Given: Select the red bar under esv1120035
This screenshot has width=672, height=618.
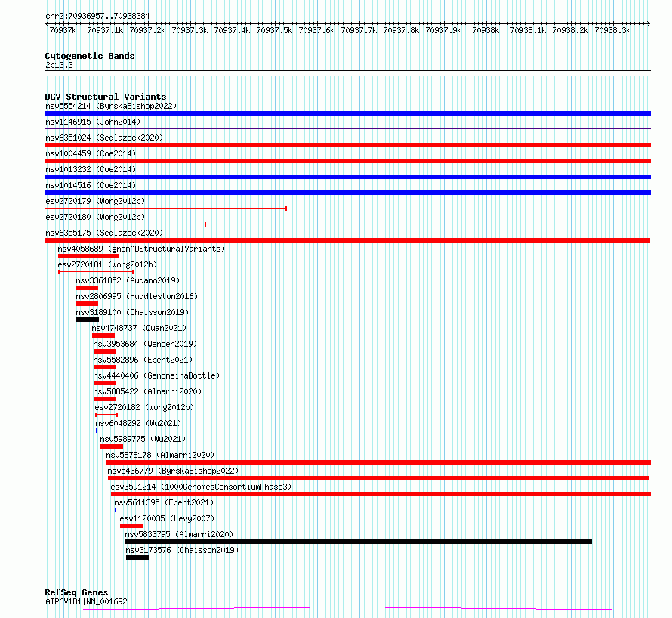Looking at the screenshot, I should tap(131, 526).
